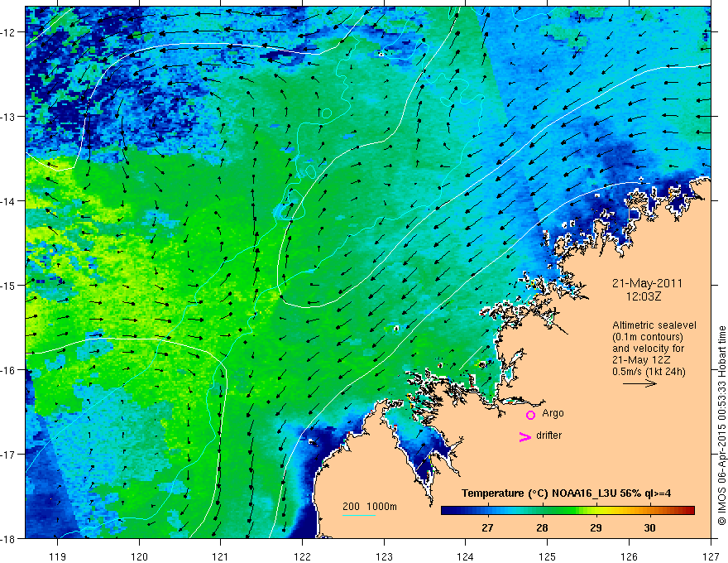Click longitude axis label 122
Viewport: 728px width, 563px height.
point(302,556)
